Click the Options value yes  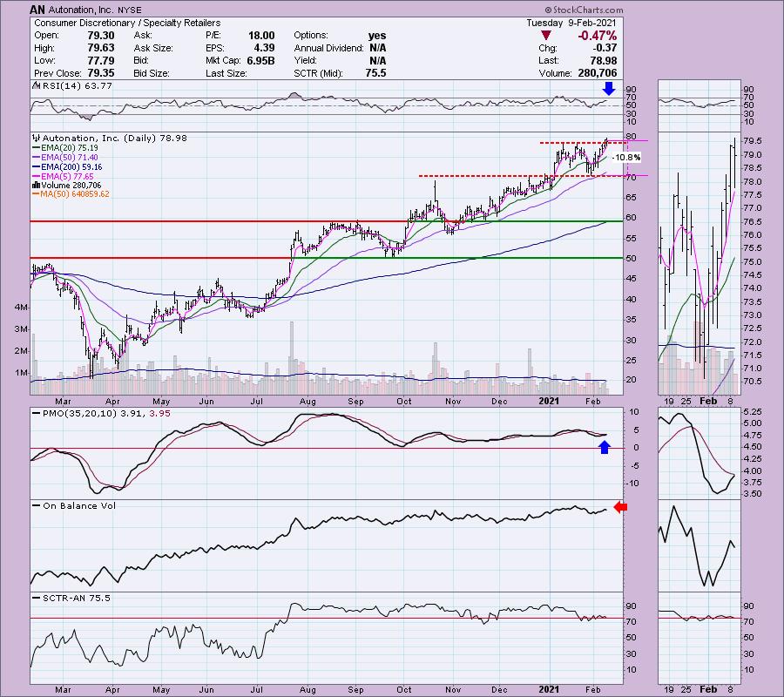(377, 36)
